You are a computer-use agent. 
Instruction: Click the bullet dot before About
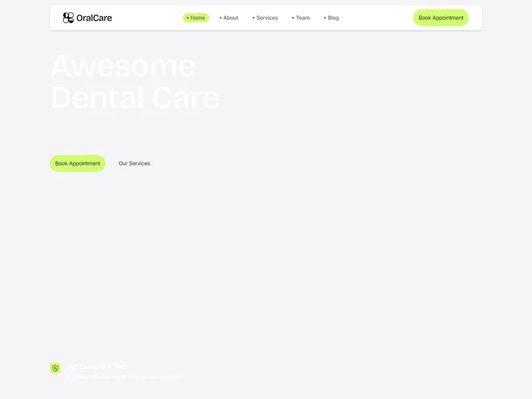click(x=221, y=18)
